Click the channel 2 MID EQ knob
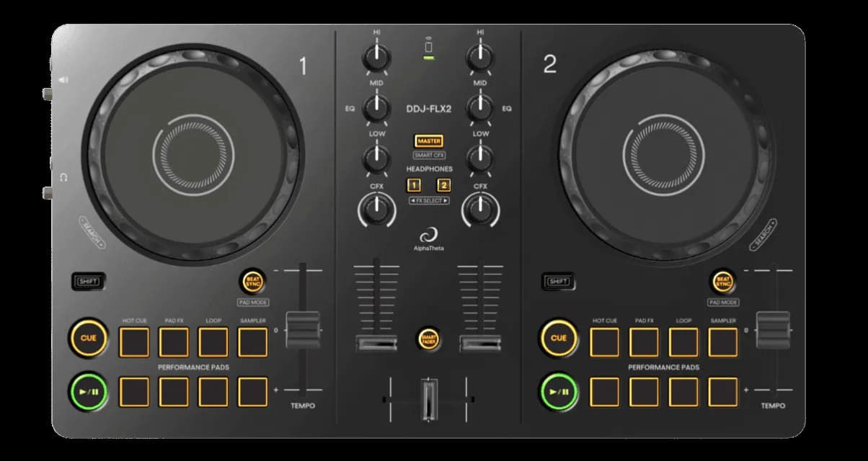The width and height of the screenshot is (868, 461). pos(480,108)
